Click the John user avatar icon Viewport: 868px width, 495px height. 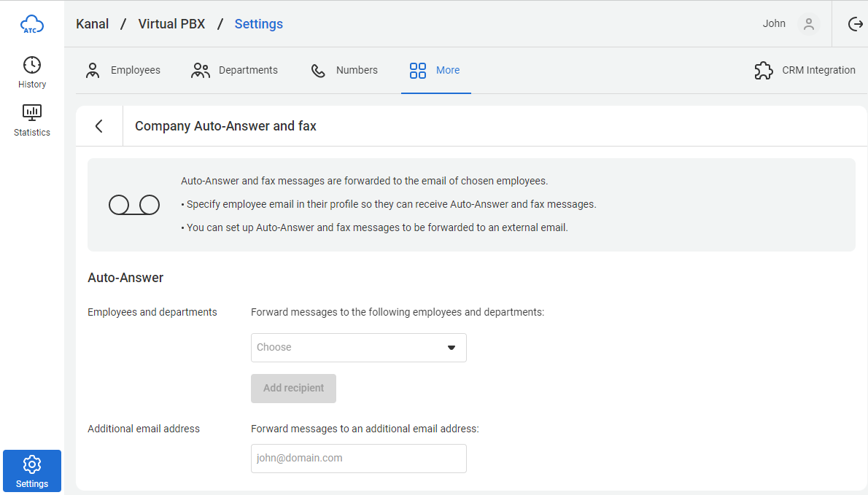pyautogui.click(x=808, y=24)
